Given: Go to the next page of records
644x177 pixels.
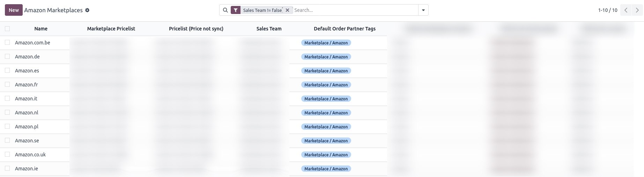Looking at the screenshot, I should tap(637, 10).
